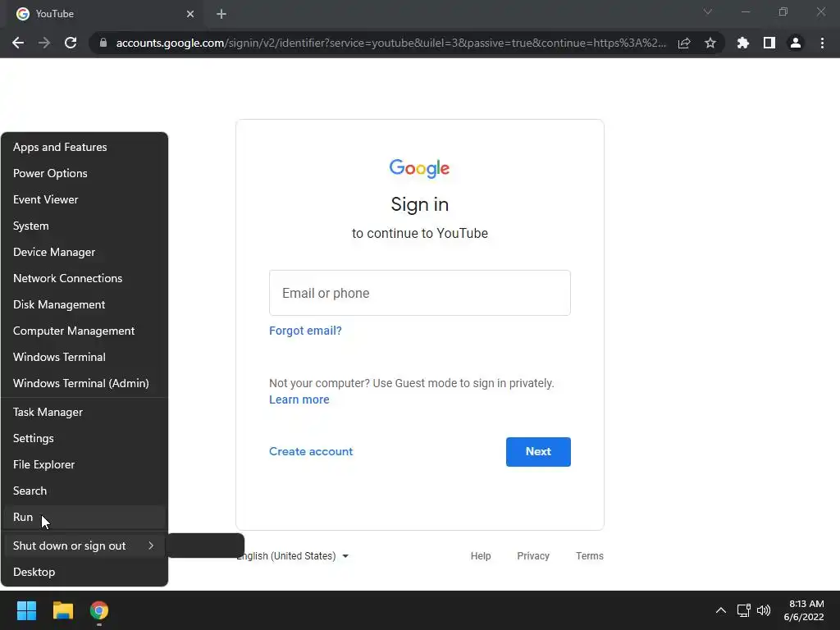Click the forward navigation arrow
Image resolution: width=840 pixels, height=630 pixels.
coord(44,43)
